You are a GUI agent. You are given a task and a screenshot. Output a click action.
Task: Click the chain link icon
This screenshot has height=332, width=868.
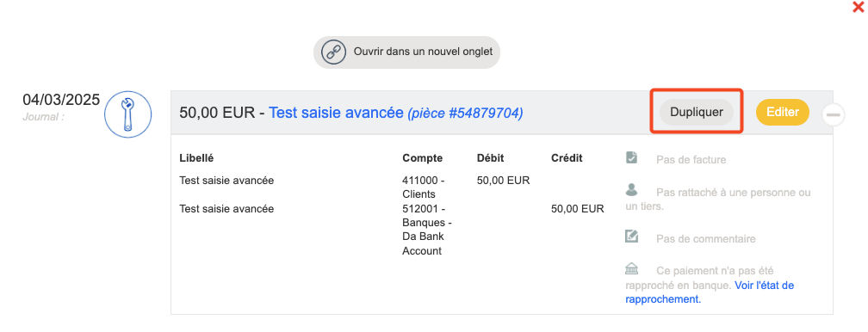pos(331,52)
